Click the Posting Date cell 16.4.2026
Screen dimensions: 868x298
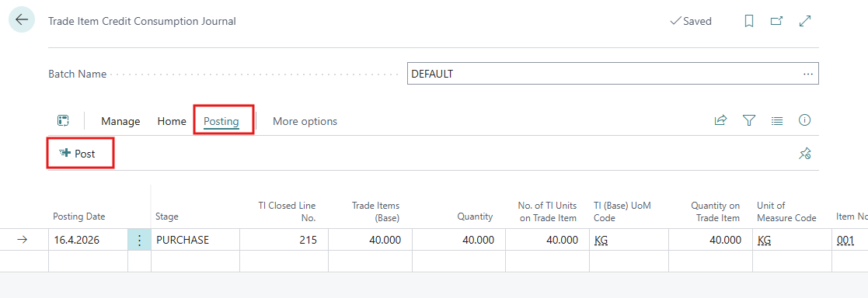tap(88, 240)
